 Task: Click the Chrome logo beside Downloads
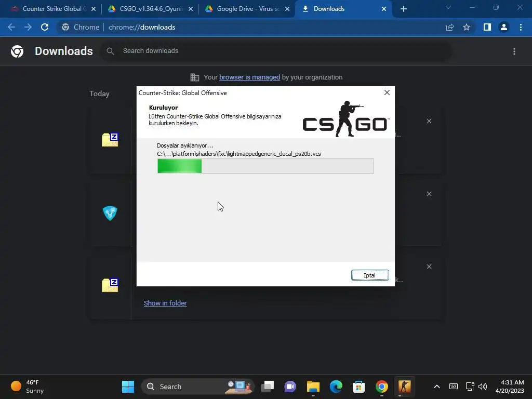click(17, 51)
